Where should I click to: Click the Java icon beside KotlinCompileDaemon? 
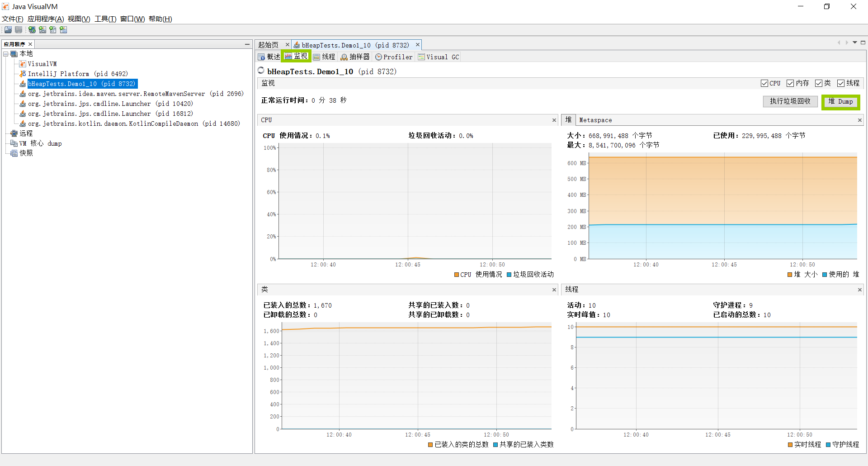(23, 124)
